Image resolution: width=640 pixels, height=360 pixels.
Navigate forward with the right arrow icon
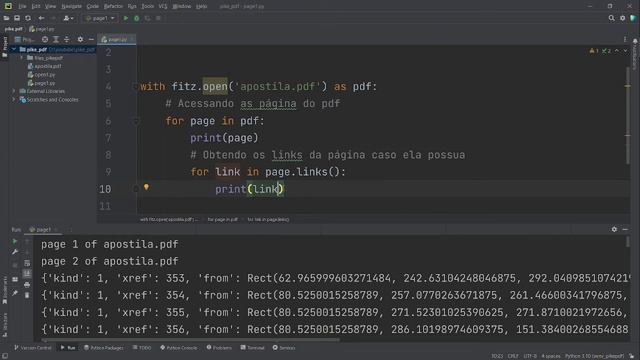click(x=53, y=18)
